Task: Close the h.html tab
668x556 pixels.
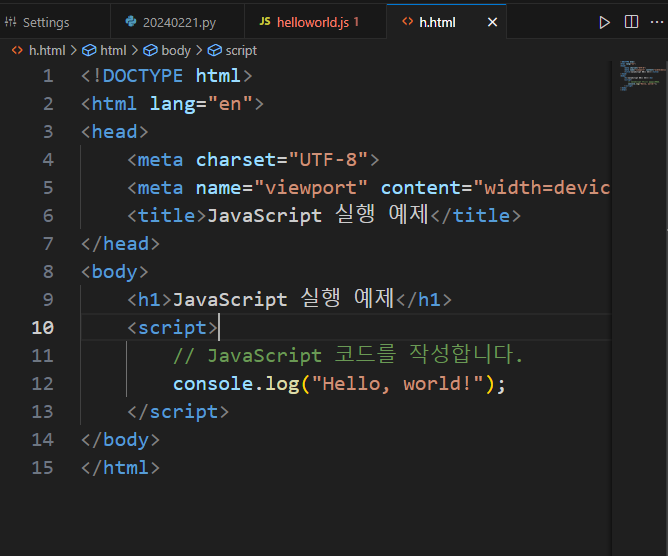Action: click(x=492, y=22)
